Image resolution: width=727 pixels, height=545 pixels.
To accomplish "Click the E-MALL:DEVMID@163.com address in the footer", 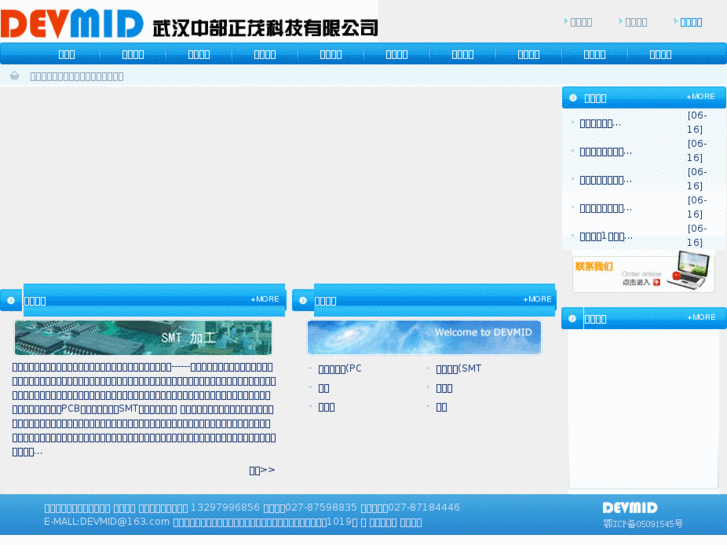I will 107,522.
